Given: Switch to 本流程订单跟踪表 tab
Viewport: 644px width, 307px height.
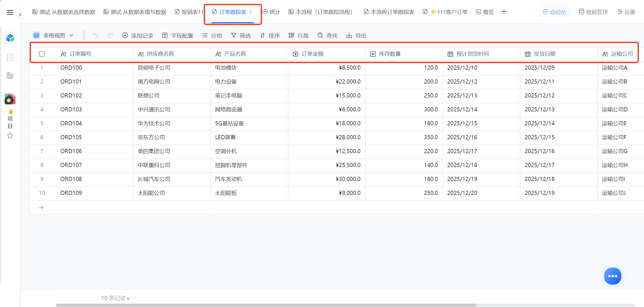Looking at the screenshot, I should coord(389,12).
